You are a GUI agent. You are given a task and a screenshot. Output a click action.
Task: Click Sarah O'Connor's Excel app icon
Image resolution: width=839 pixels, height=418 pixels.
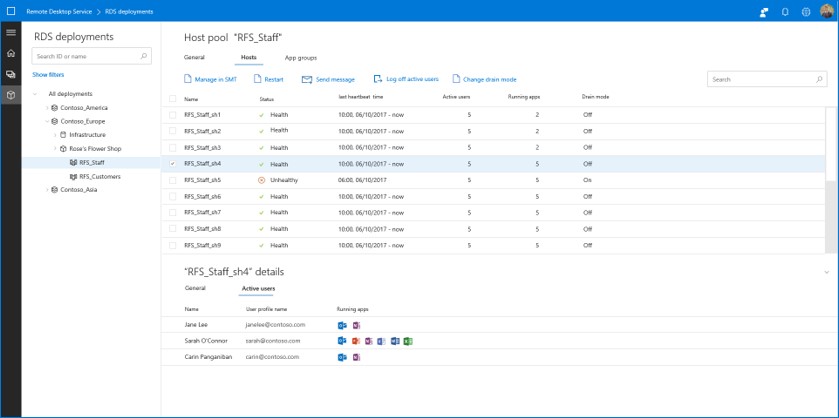408,341
